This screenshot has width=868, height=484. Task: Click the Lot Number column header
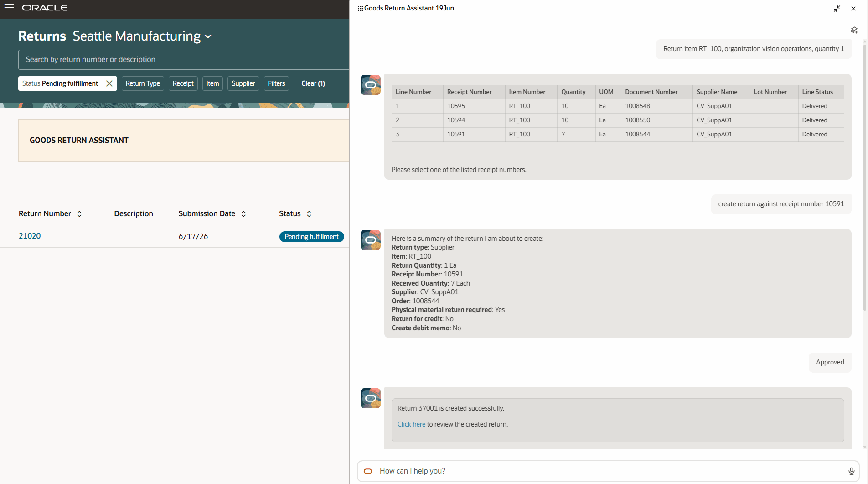(774, 92)
